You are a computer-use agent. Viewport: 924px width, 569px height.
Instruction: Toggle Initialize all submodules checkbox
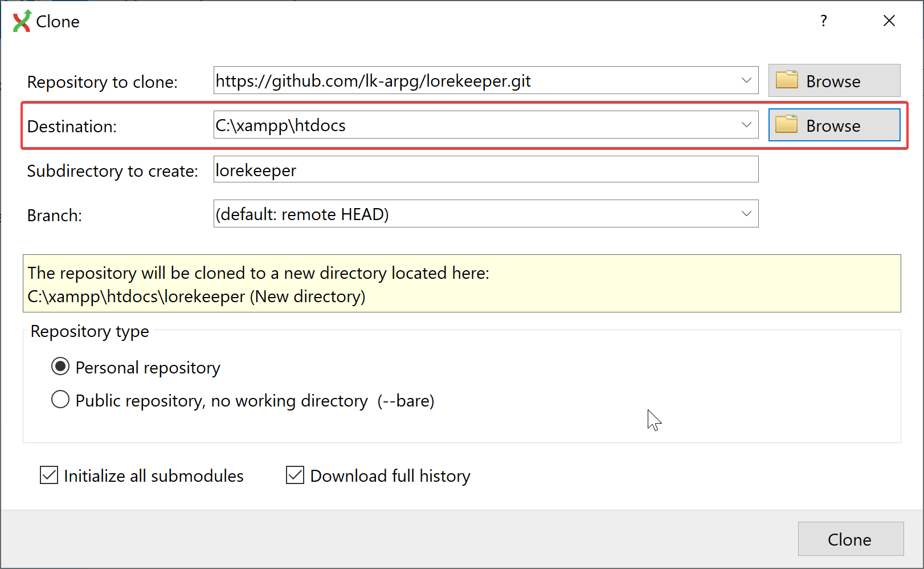[x=49, y=475]
